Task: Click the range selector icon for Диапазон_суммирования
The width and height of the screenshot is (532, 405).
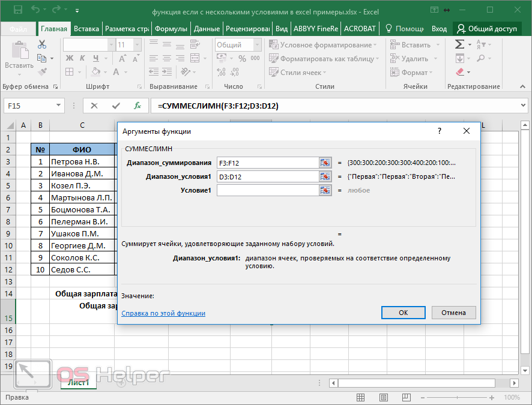Action: click(325, 163)
